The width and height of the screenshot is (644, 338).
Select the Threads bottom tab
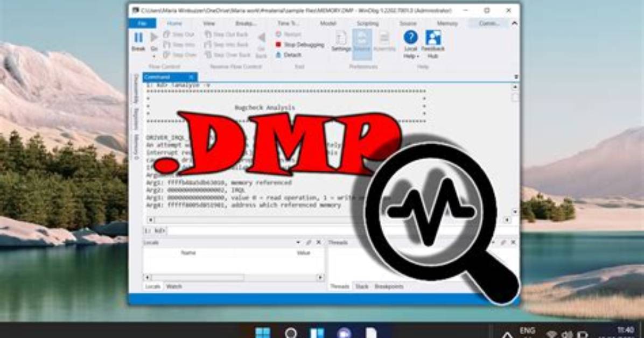pos(340,287)
